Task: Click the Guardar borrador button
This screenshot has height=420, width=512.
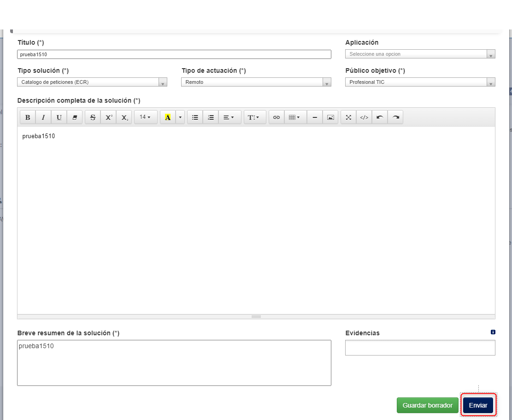Action: click(427, 405)
